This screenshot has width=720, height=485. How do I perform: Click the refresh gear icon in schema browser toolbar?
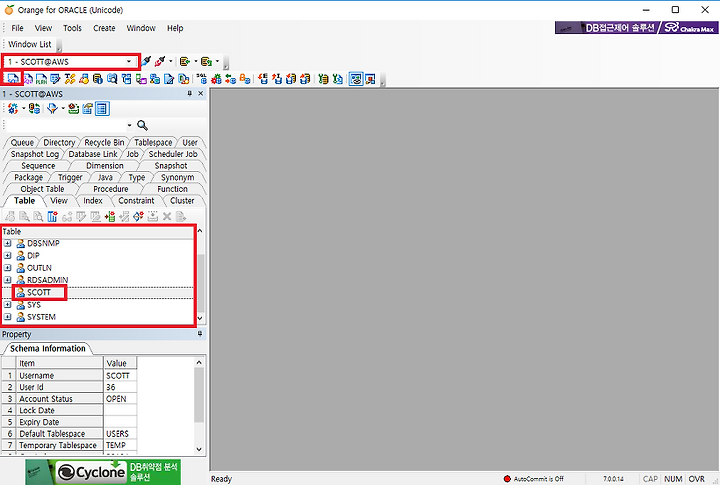coord(13,109)
